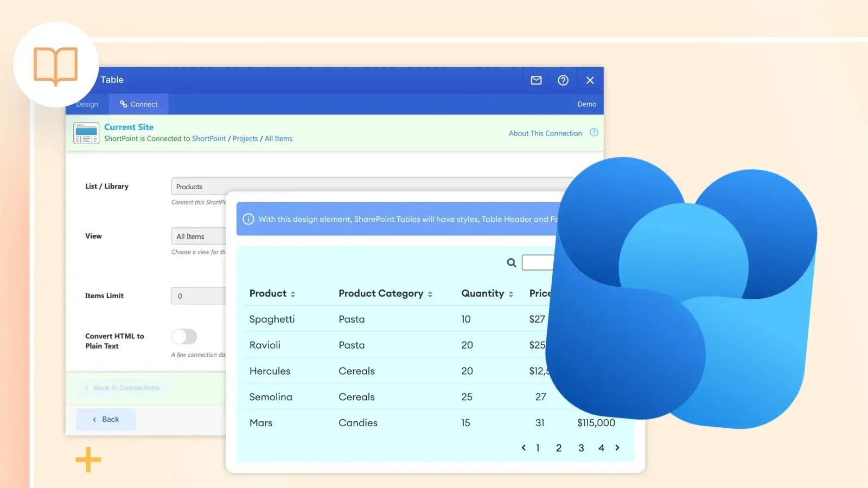Switch to the Connect tab
The height and width of the screenshot is (488, 868).
tap(139, 104)
